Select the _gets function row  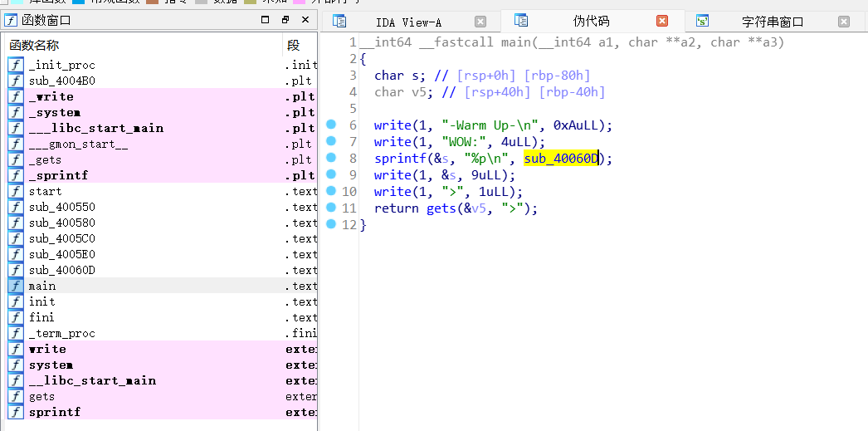click(162, 159)
